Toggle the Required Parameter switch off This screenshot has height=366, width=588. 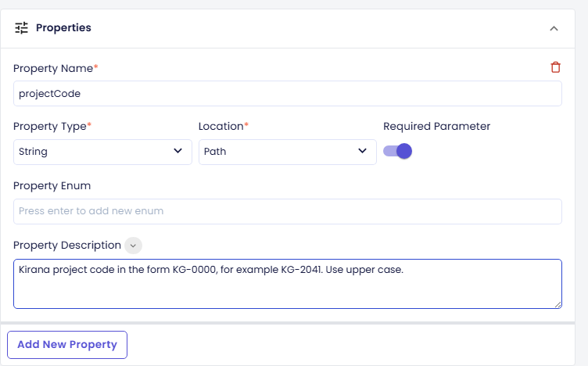click(397, 151)
